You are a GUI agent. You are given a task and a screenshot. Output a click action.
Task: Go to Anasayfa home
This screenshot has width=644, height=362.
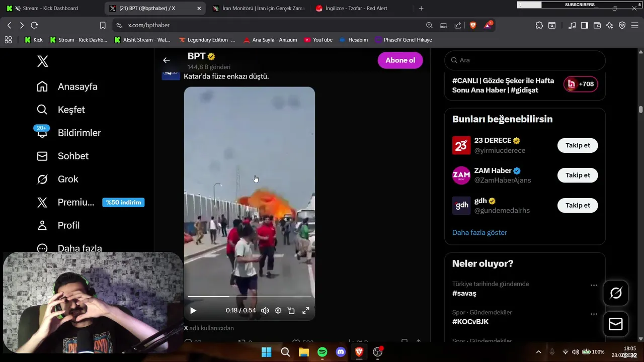[67, 86]
